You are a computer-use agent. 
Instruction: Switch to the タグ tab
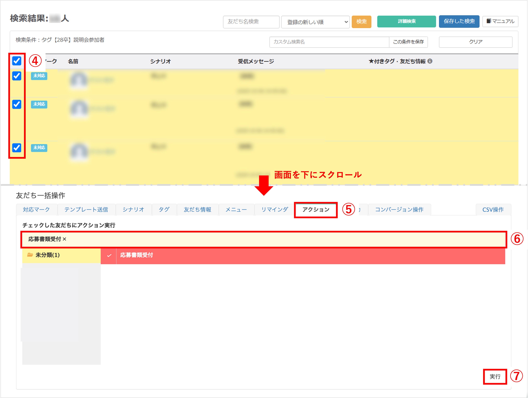164,209
